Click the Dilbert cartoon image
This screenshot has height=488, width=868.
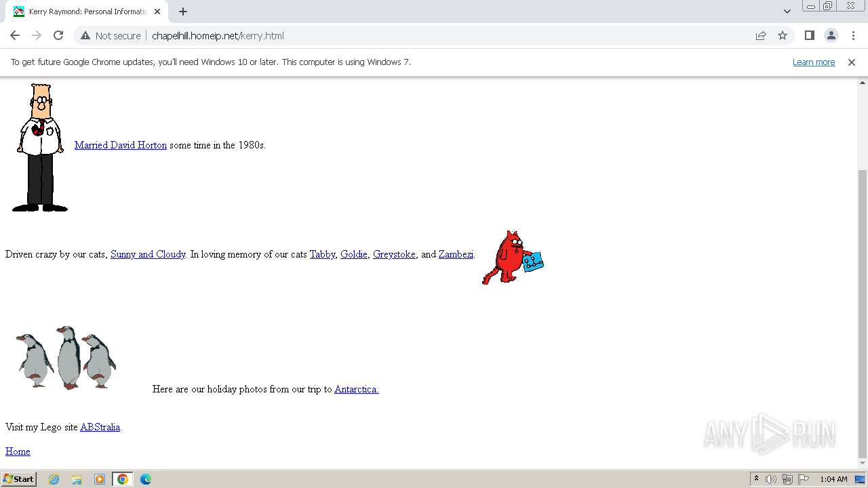pos(40,147)
